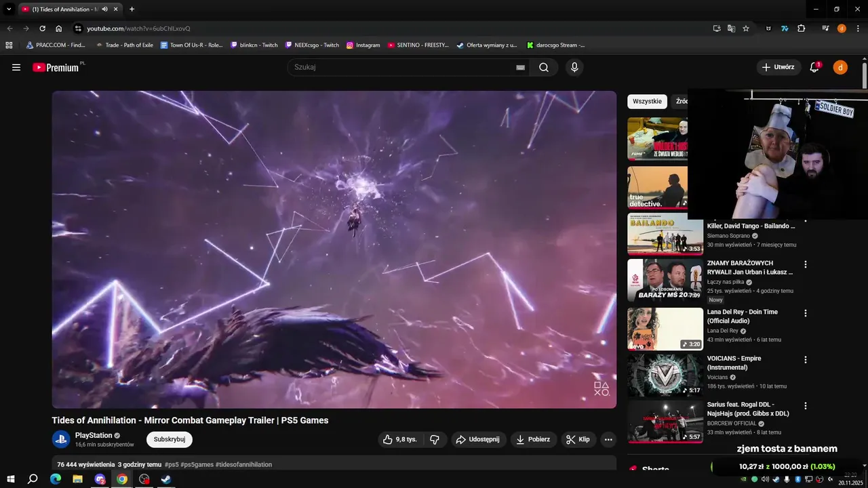
Task: Click the page vertical scrollbar
Action: coord(865,75)
